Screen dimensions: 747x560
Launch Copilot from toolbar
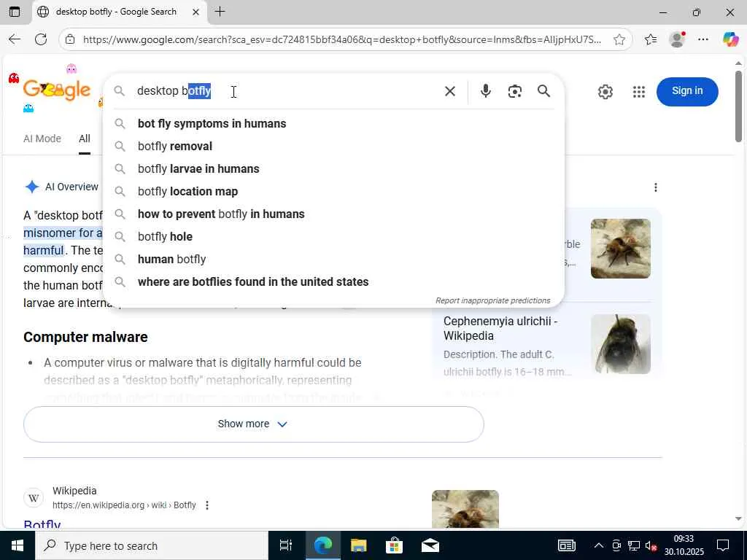coord(730,39)
